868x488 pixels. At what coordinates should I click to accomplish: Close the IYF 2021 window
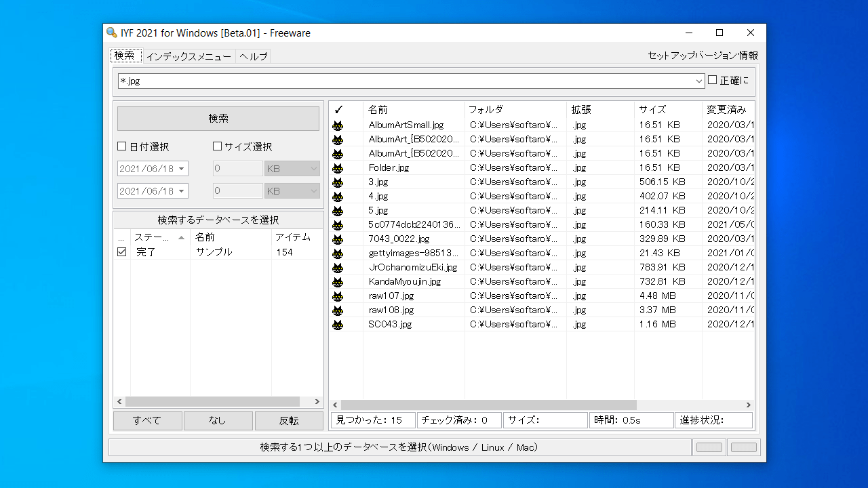coord(751,33)
